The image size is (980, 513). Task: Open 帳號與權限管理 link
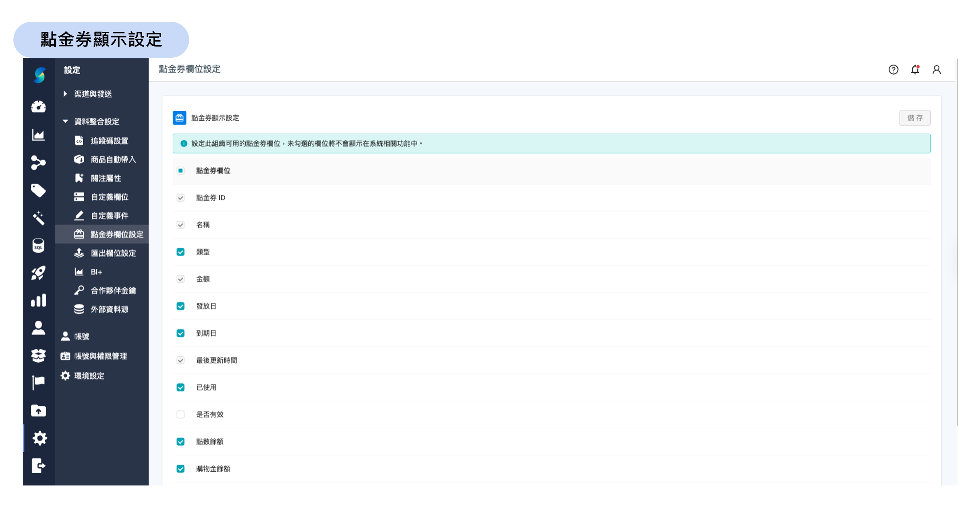[x=100, y=356]
